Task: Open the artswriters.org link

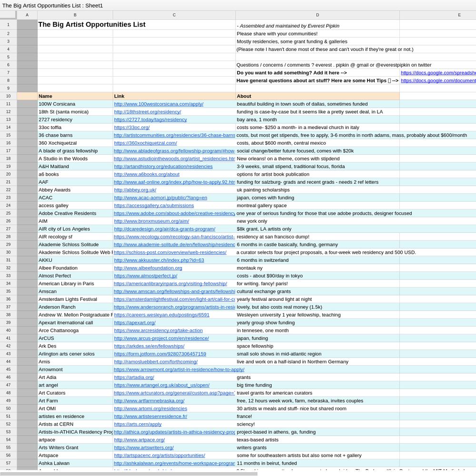Action: click(x=144, y=448)
